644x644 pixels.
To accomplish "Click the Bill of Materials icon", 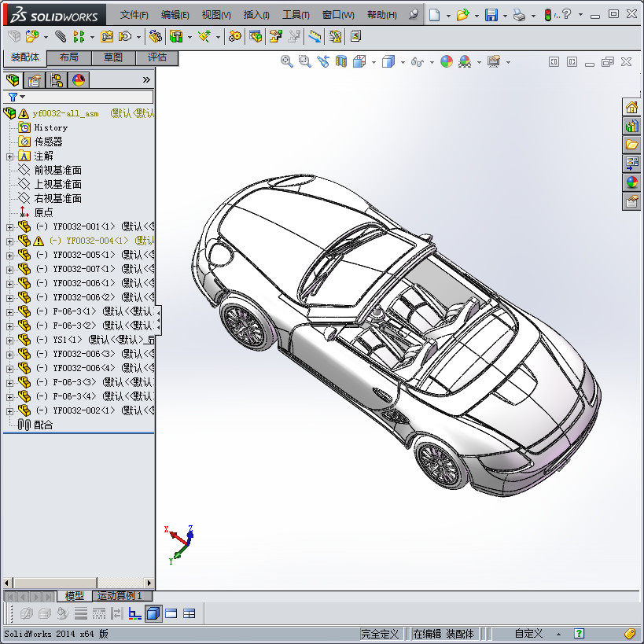I will [255, 36].
